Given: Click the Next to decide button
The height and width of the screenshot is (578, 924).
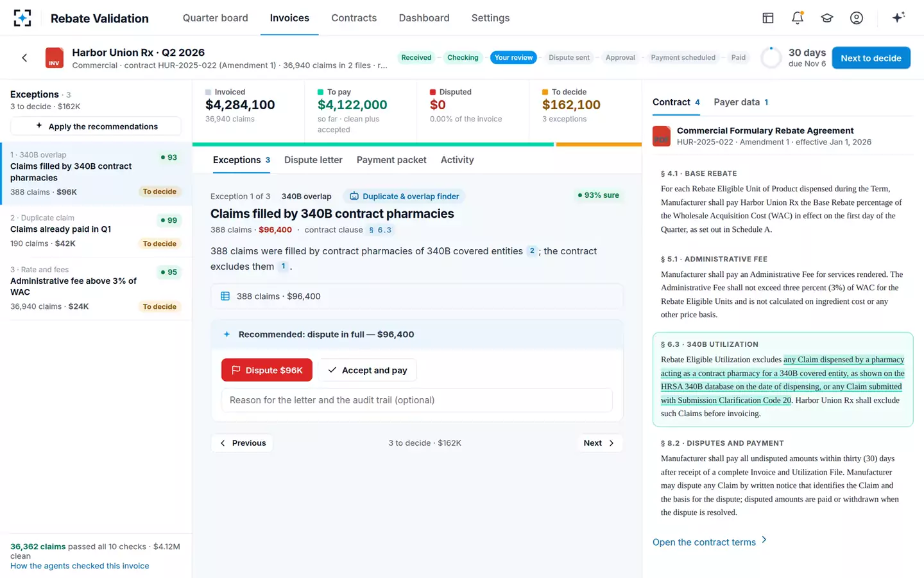Looking at the screenshot, I should coord(871,58).
